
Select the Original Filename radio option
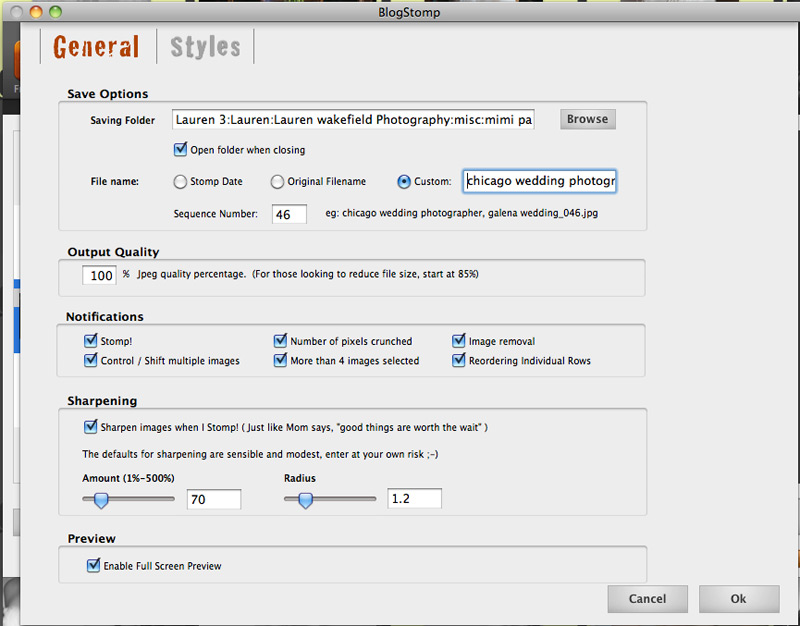click(x=277, y=182)
